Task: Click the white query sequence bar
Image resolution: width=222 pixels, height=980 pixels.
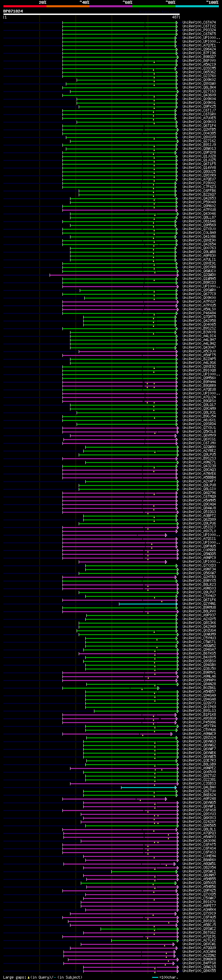Action: 91,15
